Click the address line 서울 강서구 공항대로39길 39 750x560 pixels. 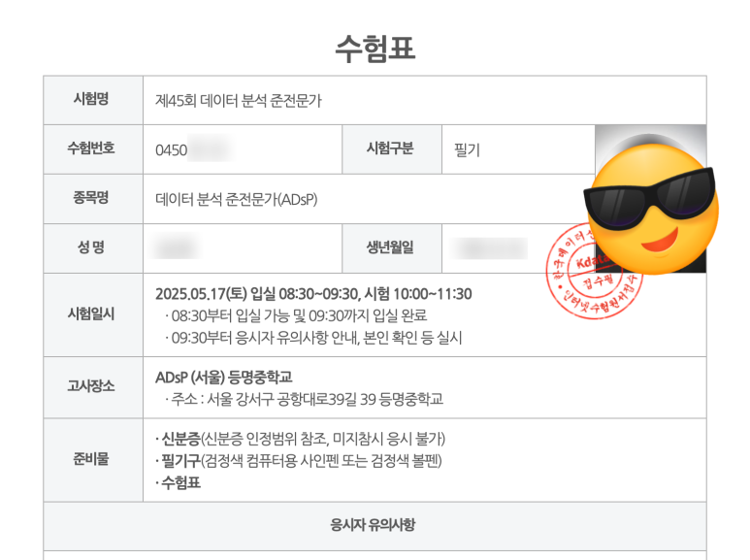click(x=304, y=399)
